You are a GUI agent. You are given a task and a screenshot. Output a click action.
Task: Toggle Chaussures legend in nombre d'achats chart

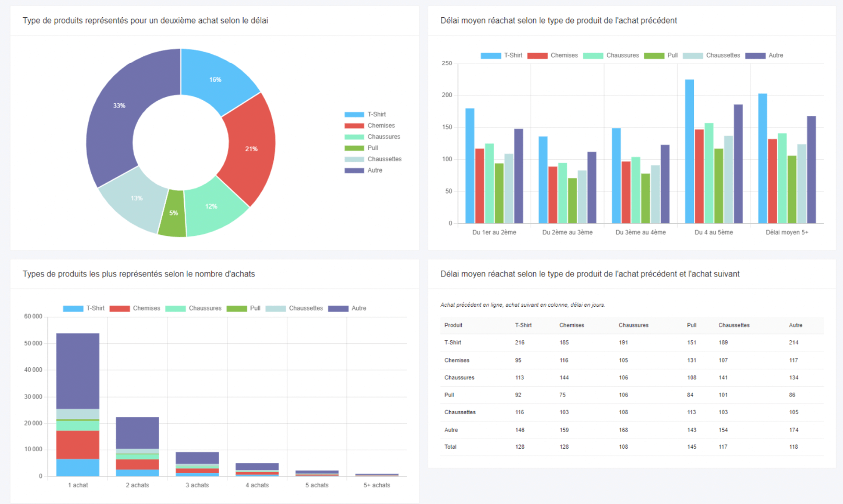coord(194,308)
